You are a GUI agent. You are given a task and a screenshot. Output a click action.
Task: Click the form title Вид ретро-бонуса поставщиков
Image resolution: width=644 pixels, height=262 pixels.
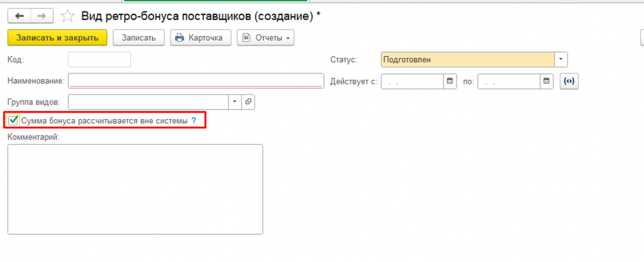tap(201, 16)
